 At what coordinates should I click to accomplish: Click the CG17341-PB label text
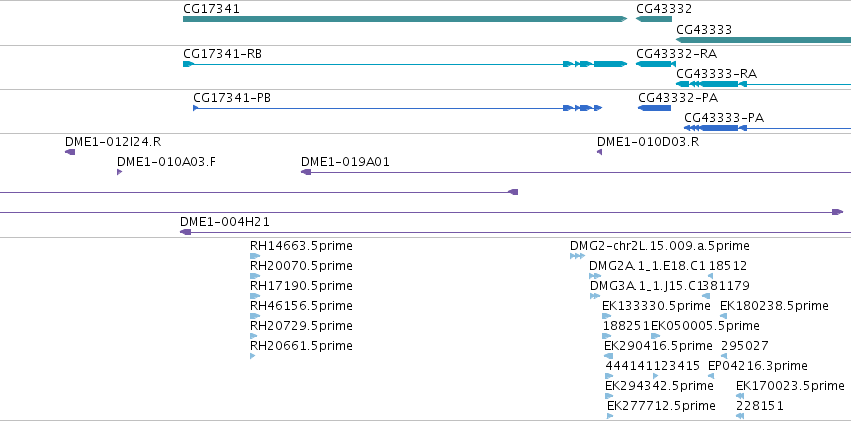(x=232, y=98)
